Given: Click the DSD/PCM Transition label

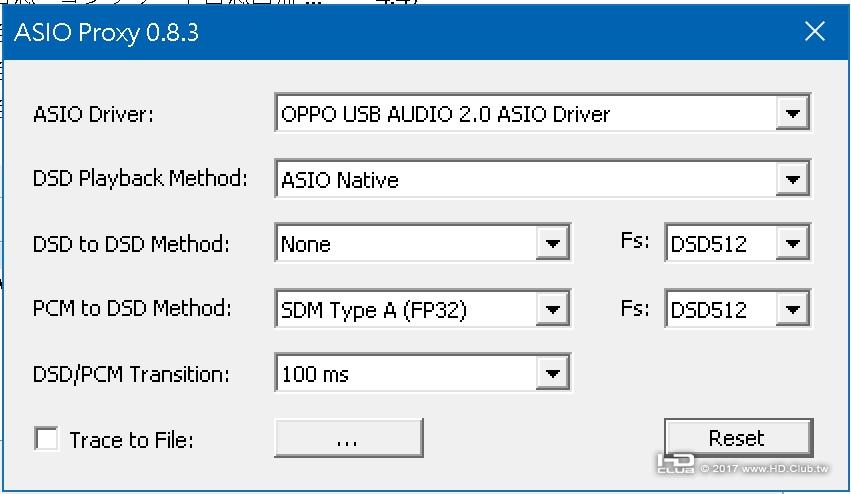Looking at the screenshot, I should [x=131, y=374].
